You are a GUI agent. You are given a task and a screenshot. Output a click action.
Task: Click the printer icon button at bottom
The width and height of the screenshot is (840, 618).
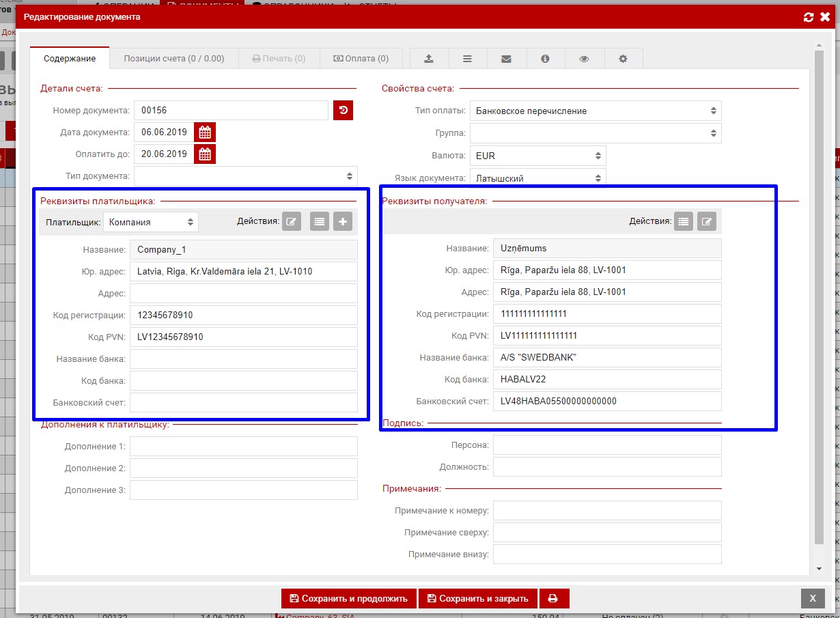click(553, 598)
